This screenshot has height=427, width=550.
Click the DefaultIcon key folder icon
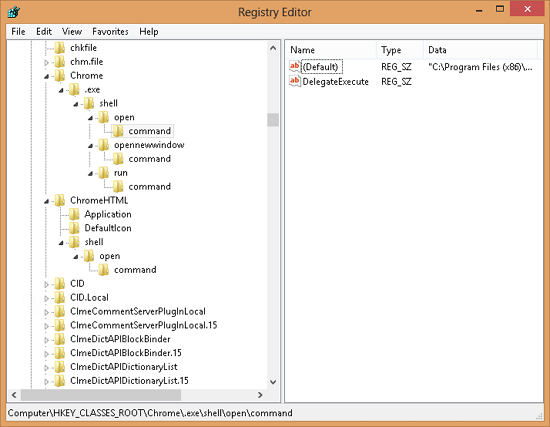click(x=74, y=228)
